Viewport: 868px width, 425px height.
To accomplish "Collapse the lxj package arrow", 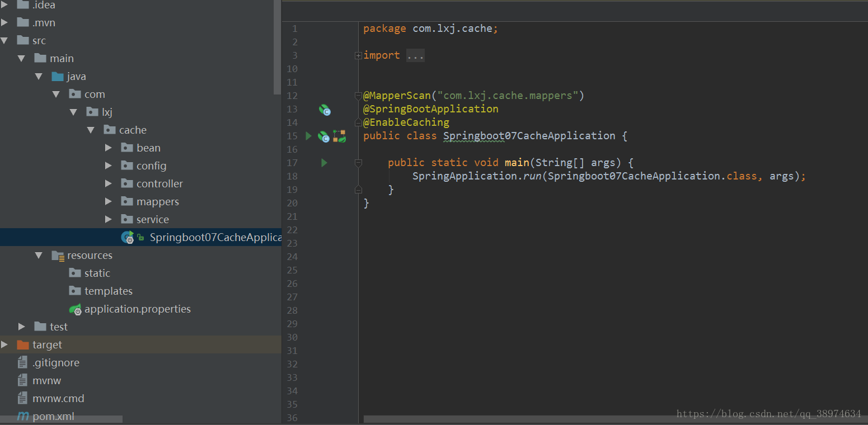I will pos(73,112).
